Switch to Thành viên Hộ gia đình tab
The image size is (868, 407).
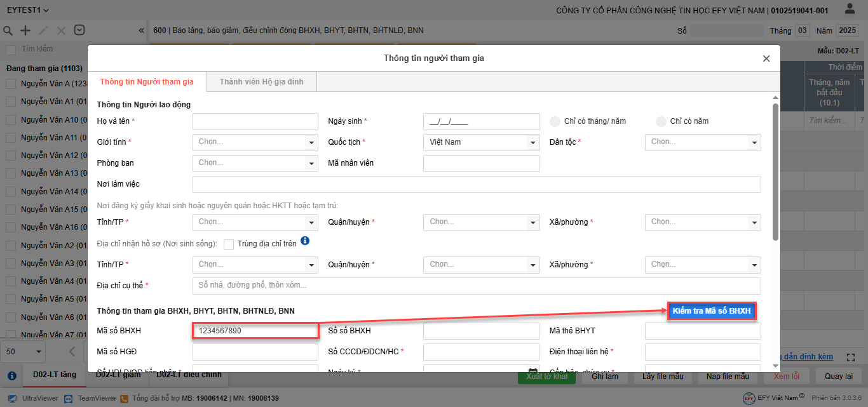(x=261, y=82)
